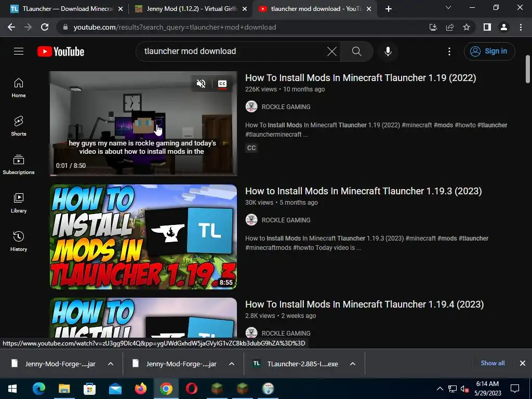
Task: Click the address bar URL
Action: point(175,27)
